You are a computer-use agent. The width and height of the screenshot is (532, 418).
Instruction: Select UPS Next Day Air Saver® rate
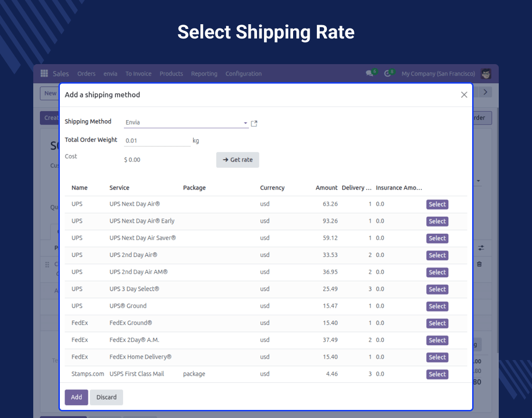point(437,238)
